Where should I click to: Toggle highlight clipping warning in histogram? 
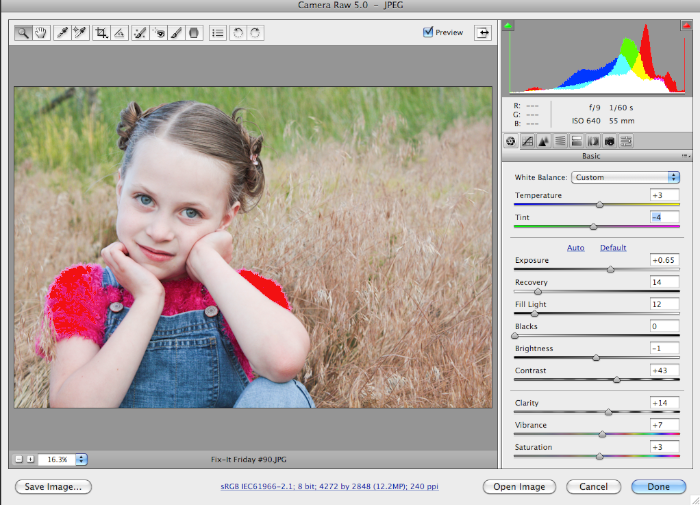click(685, 23)
